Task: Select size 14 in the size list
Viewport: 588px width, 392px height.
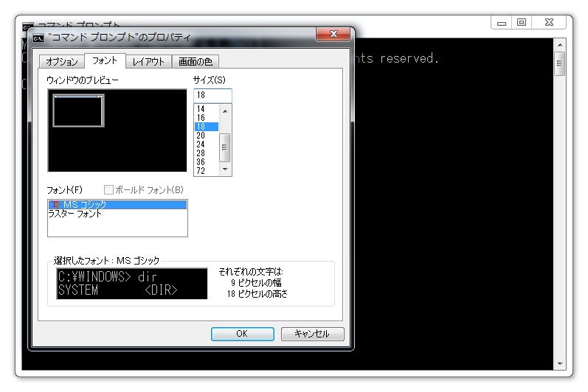Action: pos(207,109)
